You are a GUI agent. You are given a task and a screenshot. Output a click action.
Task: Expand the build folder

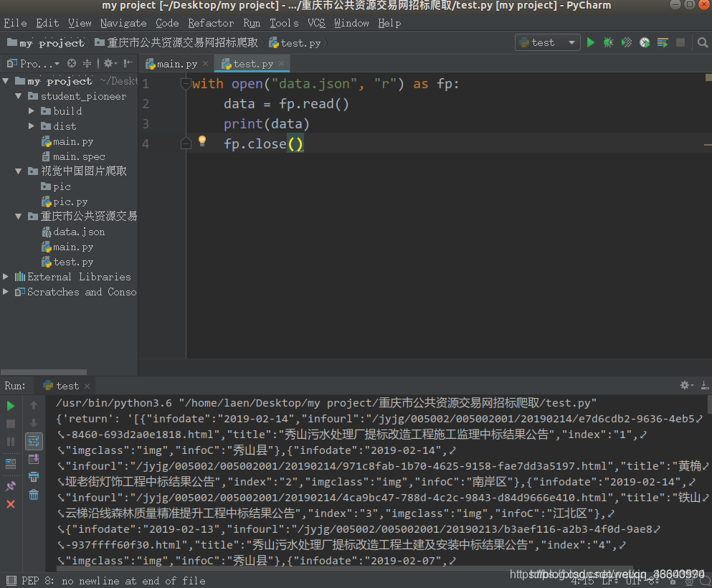pyautogui.click(x=31, y=111)
